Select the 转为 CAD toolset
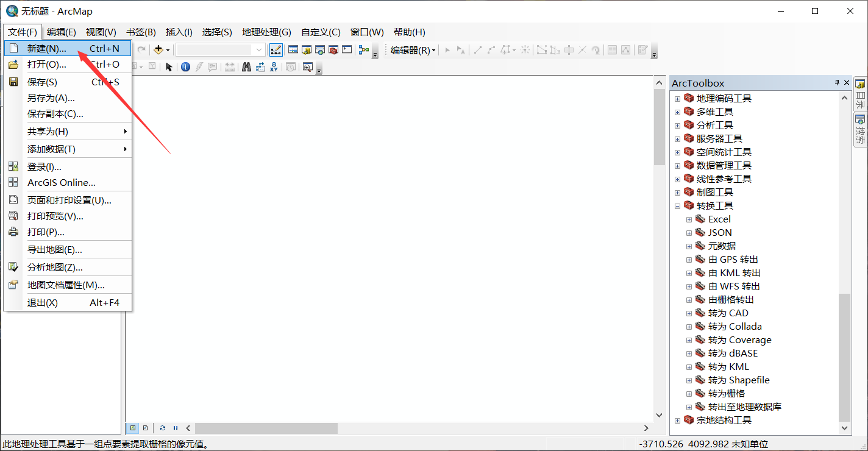The height and width of the screenshot is (451, 868). (x=728, y=313)
